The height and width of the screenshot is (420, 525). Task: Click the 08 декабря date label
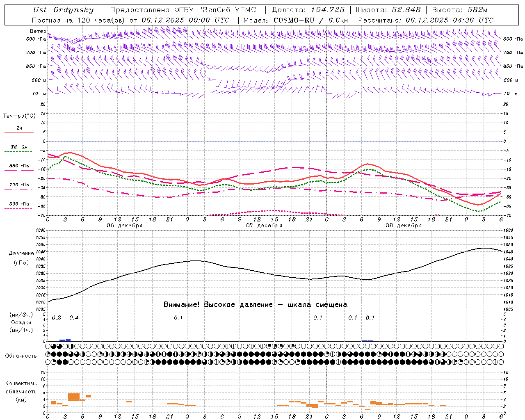pos(404,226)
